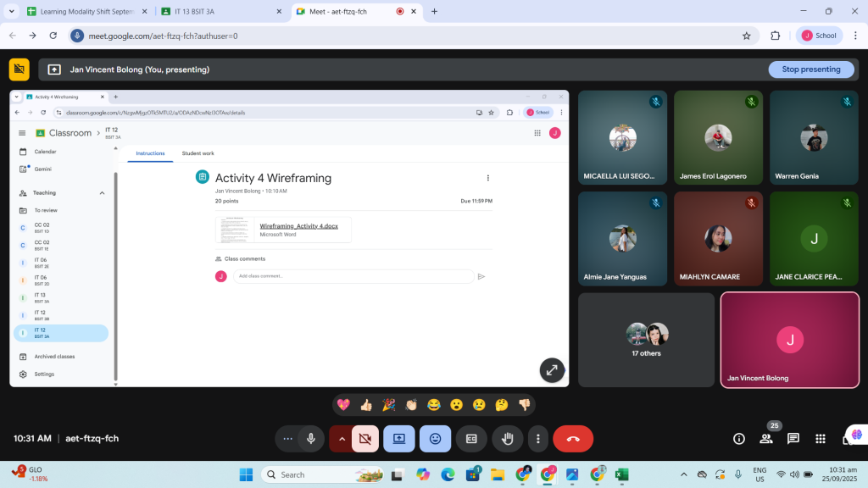Click the Stop presenting button
The width and height of the screenshot is (868, 488).
click(x=810, y=69)
